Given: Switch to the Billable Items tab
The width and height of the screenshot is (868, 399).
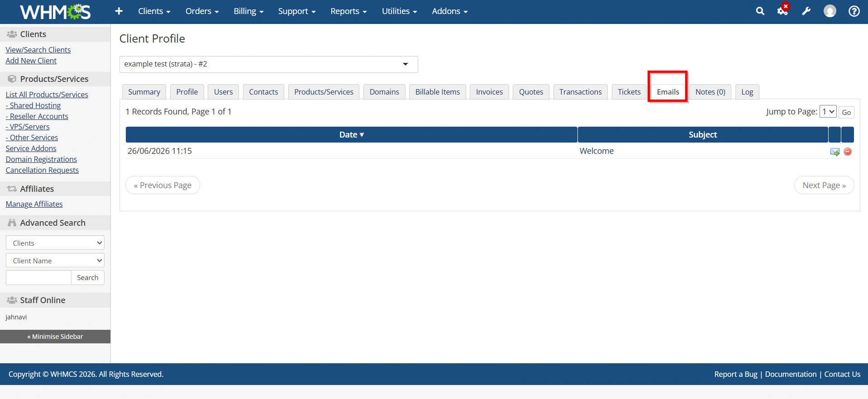Looking at the screenshot, I should (438, 92).
